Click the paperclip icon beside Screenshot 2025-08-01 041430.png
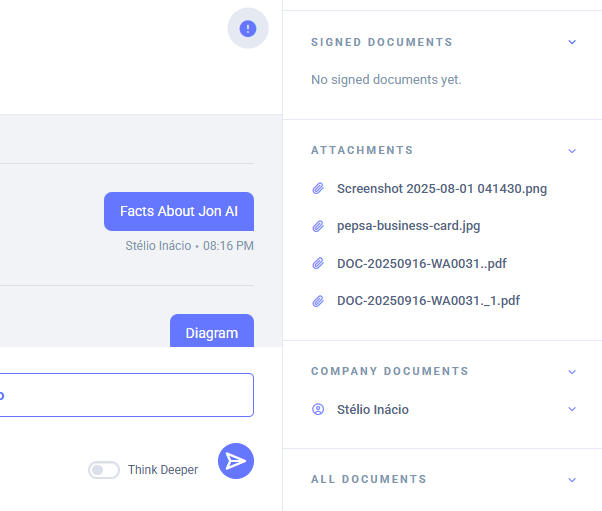This screenshot has height=511, width=602. (x=318, y=189)
